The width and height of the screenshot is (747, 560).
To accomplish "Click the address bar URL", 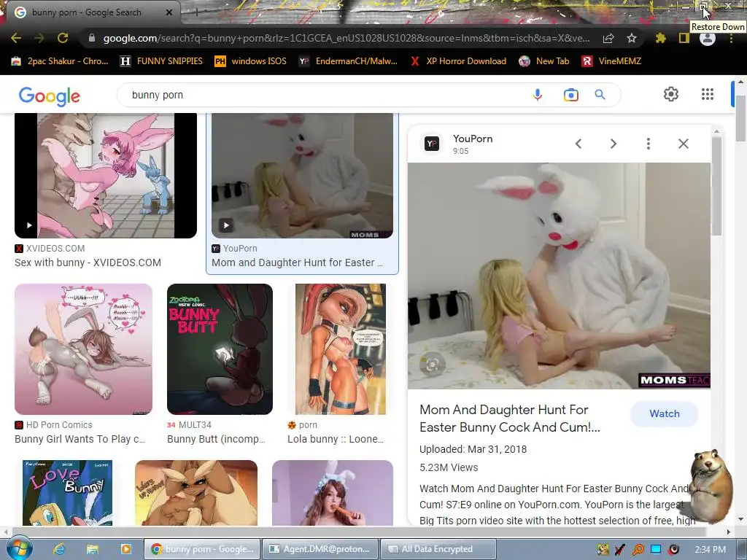I will coord(347,38).
